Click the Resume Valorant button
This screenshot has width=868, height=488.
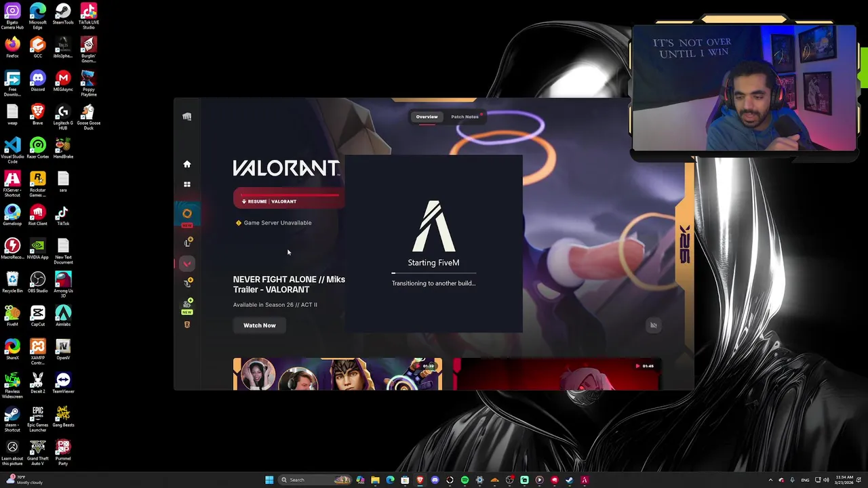point(289,199)
